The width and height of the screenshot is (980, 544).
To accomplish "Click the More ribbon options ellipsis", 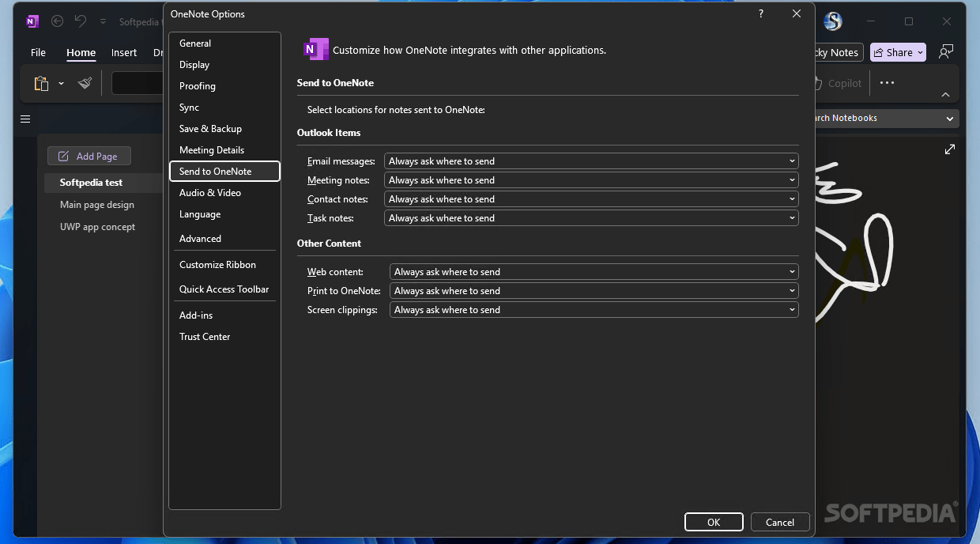I will [887, 82].
